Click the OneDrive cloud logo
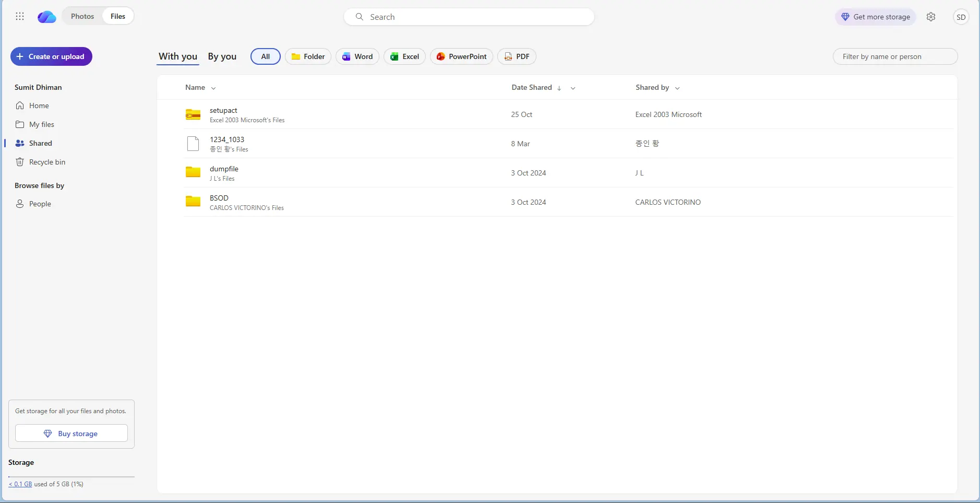The width and height of the screenshot is (980, 503). [x=46, y=17]
